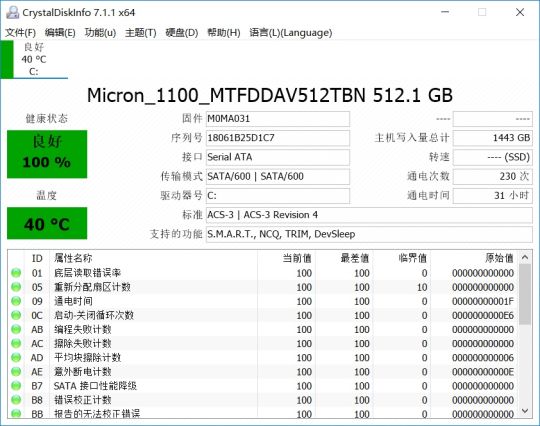This screenshot has width=540, height=426.
Task: Click the CrystalDiskInfo app icon in title bar
Action: (13, 12)
